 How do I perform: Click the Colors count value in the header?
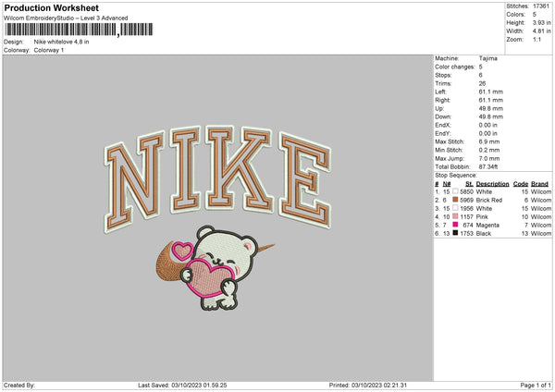[535, 15]
